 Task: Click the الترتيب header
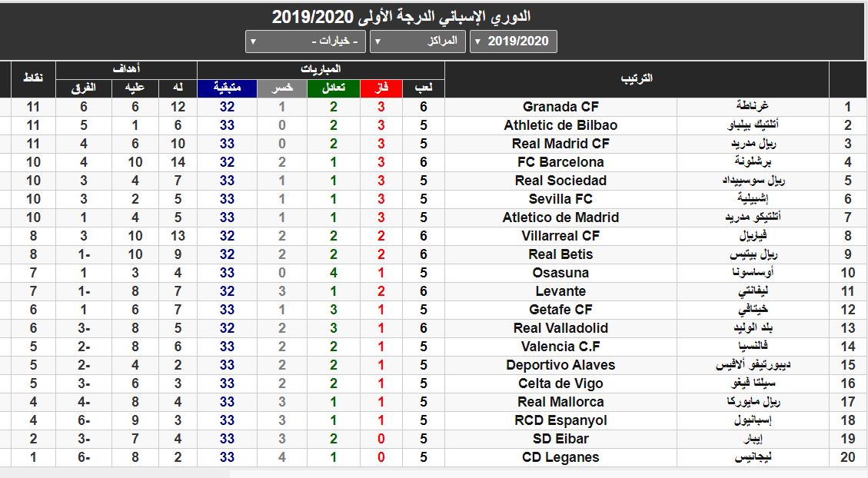[x=637, y=79]
